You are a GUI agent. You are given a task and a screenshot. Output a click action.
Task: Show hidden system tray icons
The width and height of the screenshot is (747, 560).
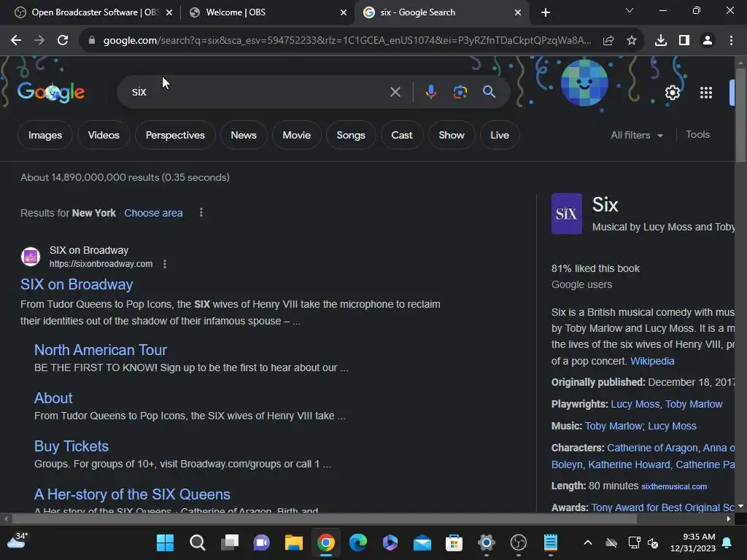pyautogui.click(x=588, y=542)
